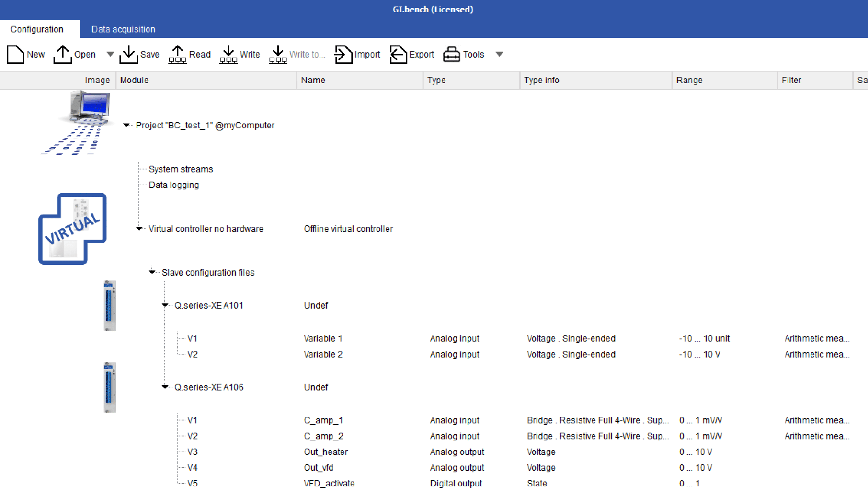Image resolution: width=868 pixels, height=498 pixels.
Task: Open the dropdown arrow next to Open
Action: pos(110,54)
